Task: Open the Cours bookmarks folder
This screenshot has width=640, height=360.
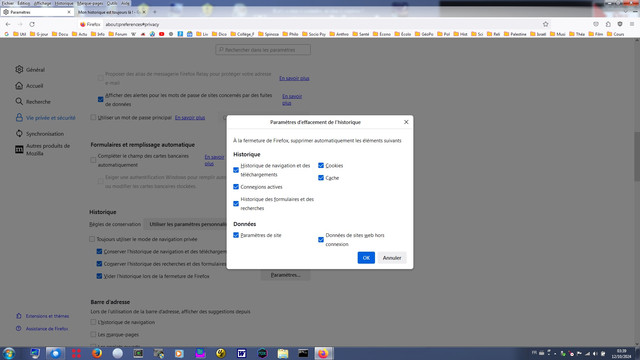Action: tap(616, 34)
